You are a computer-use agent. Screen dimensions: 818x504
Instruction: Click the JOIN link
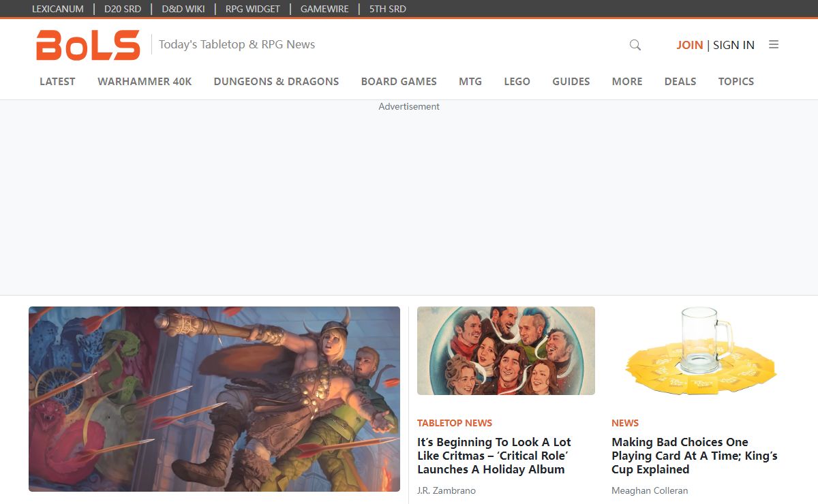pyautogui.click(x=690, y=45)
